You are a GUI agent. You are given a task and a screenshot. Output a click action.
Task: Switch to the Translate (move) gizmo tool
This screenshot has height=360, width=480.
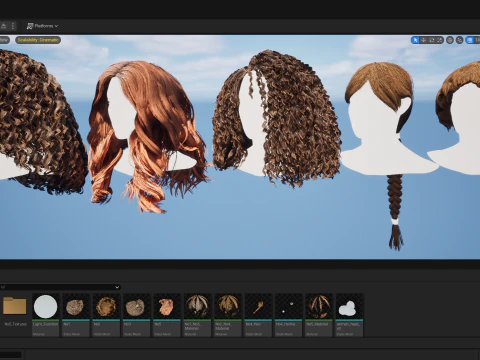click(423, 40)
